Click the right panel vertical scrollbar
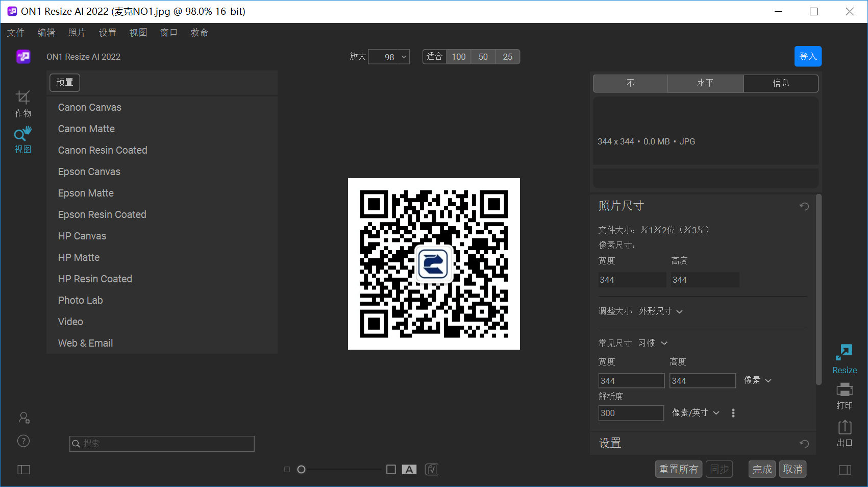Screen dimensions: 868x487 pyautogui.click(x=819, y=289)
